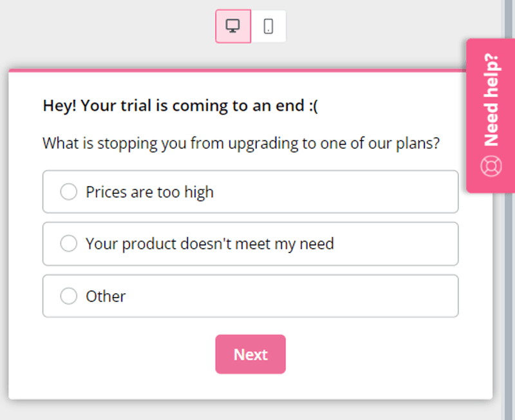Click the 'Prices are too high' answer row

pyautogui.click(x=250, y=191)
